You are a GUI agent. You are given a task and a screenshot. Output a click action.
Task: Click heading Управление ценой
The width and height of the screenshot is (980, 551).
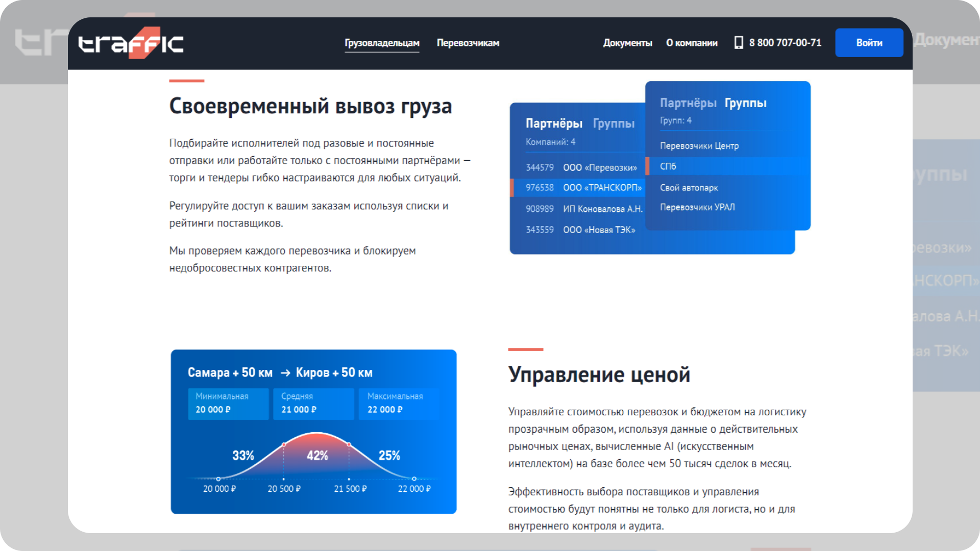point(599,374)
